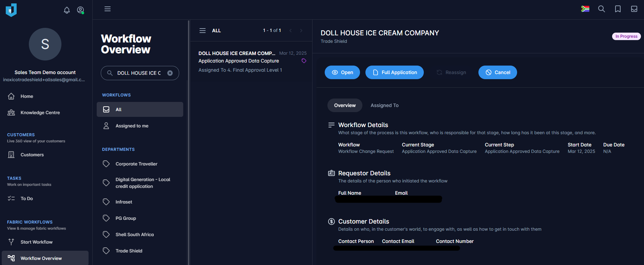Image resolution: width=644 pixels, height=265 pixels.
Task: Clear the DOLL HOUSE ICE search text
Action: point(170,73)
